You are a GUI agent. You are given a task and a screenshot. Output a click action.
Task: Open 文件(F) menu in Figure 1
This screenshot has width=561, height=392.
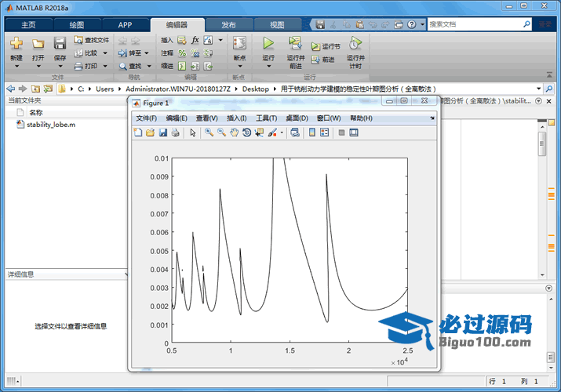coord(146,118)
